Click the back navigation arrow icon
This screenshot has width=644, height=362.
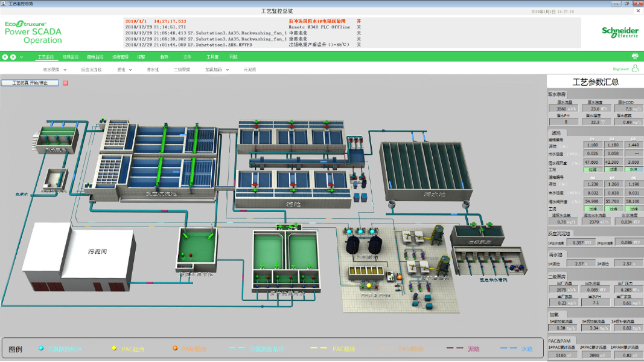pos(5,57)
